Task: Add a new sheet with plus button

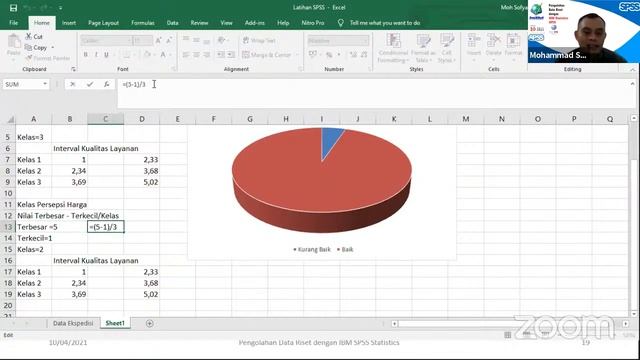Action: (x=149, y=323)
